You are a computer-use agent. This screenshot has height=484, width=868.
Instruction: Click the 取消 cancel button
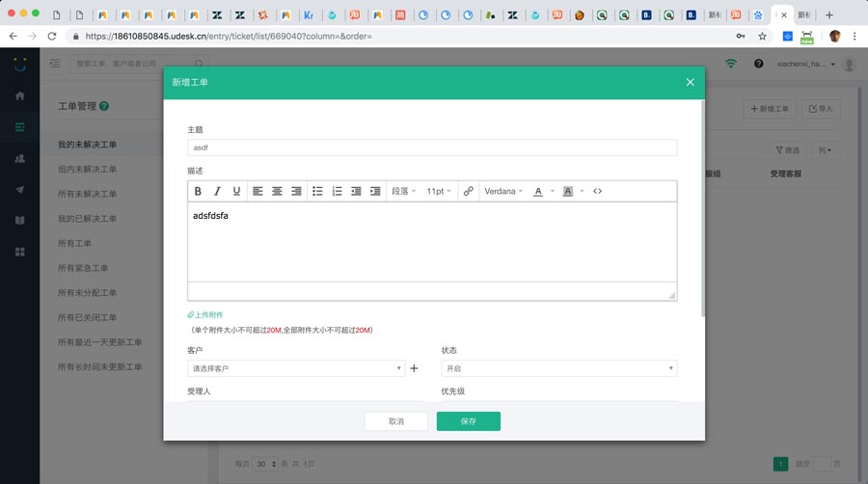[x=396, y=421]
